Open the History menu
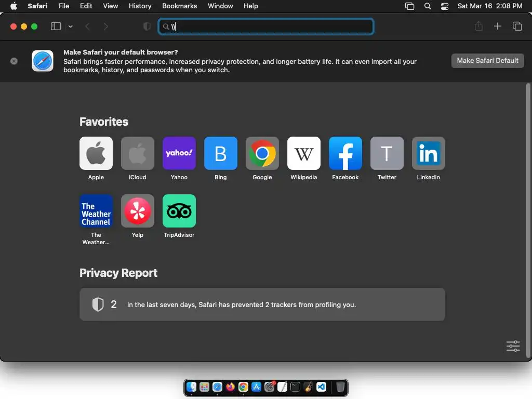532x399 pixels. tap(140, 6)
